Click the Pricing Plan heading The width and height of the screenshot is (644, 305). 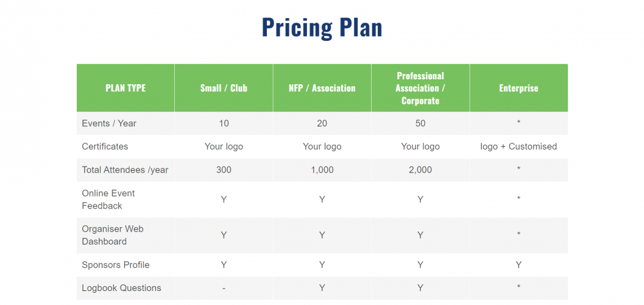point(322,27)
